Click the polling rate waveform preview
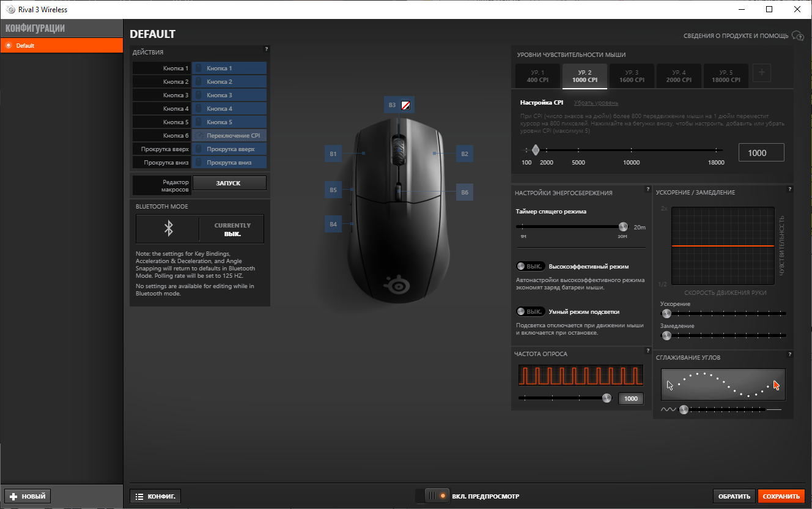Image resolution: width=812 pixels, height=509 pixels. 581,376
